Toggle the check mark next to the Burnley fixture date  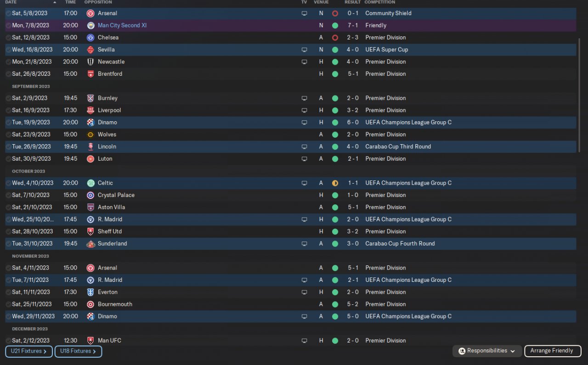pyautogui.click(x=8, y=98)
